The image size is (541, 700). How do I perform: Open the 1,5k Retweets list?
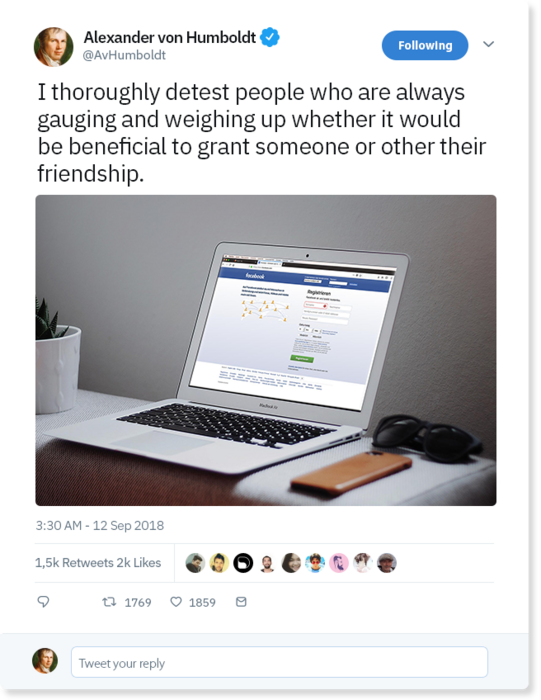74,562
